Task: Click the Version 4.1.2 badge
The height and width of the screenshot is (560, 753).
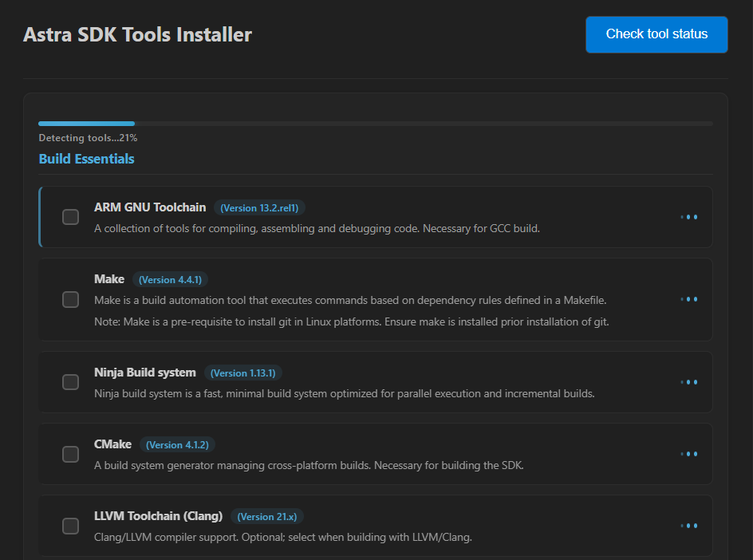Action: (x=177, y=445)
